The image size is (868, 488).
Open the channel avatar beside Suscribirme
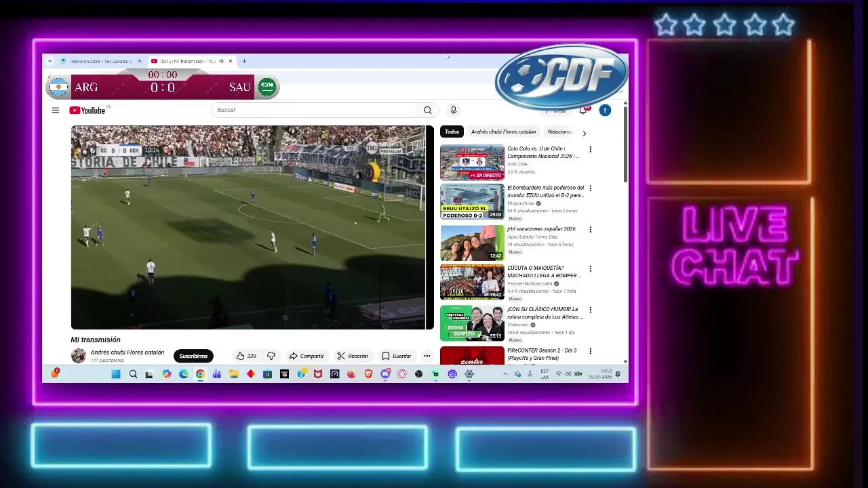click(x=79, y=356)
